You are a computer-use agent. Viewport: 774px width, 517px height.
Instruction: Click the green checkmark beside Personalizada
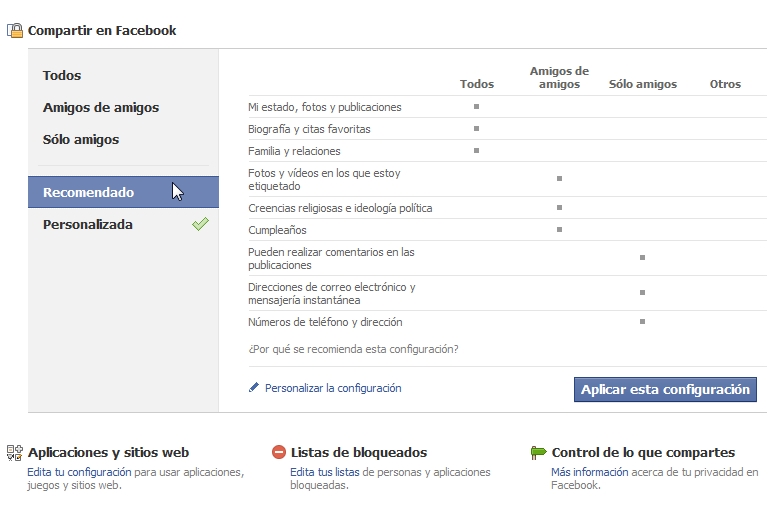pos(200,225)
